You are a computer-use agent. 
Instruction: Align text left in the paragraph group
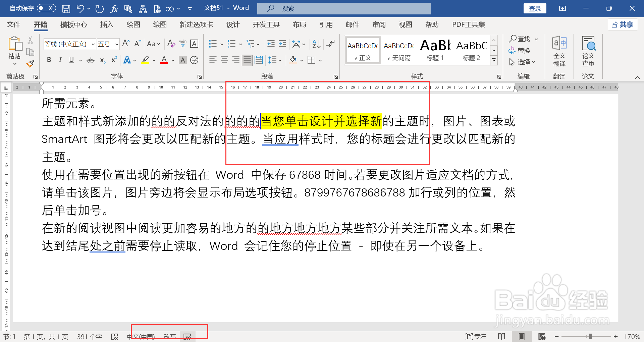(x=213, y=60)
